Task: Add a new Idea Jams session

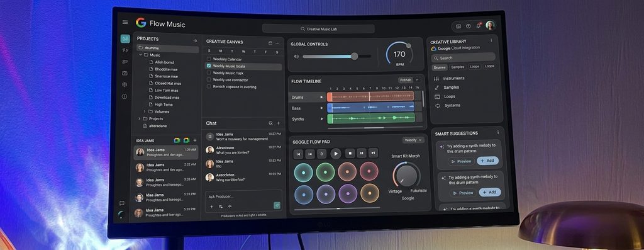Action: (x=195, y=140)
